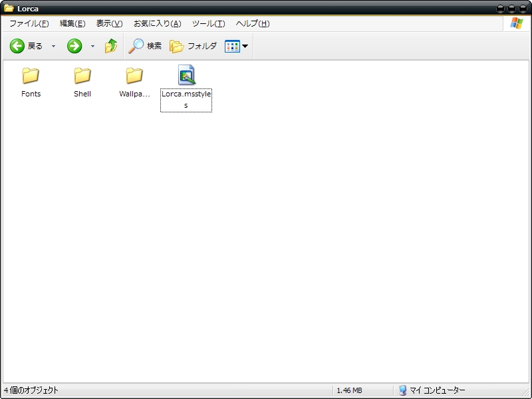
Task: Close the Lorca window
Action: (x=523, y=9)
